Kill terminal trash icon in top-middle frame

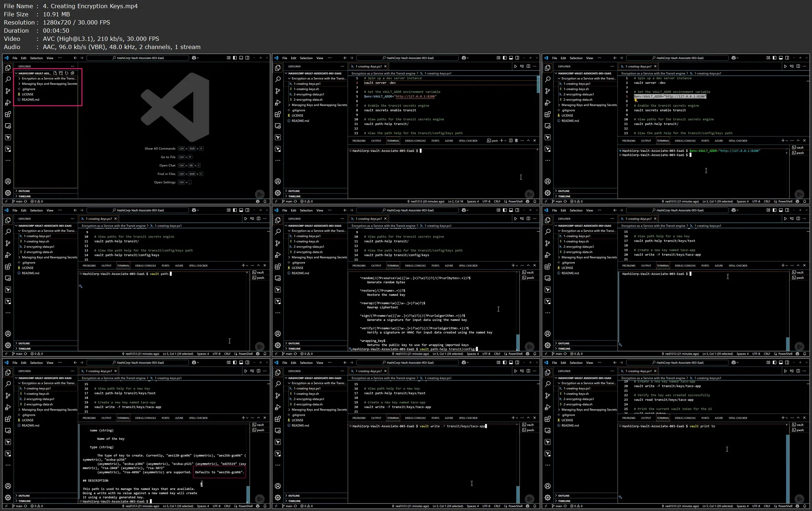(x=516, y=141)
